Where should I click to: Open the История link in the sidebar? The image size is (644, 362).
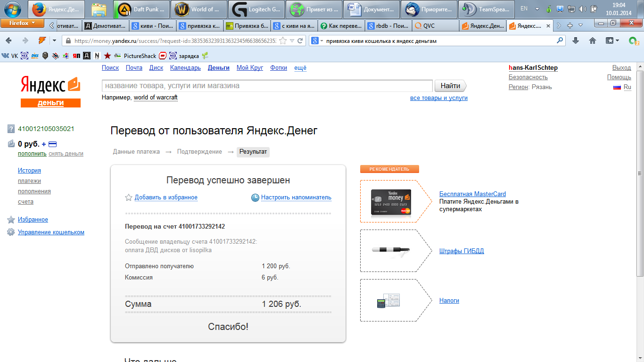click(x=29, y=171)
